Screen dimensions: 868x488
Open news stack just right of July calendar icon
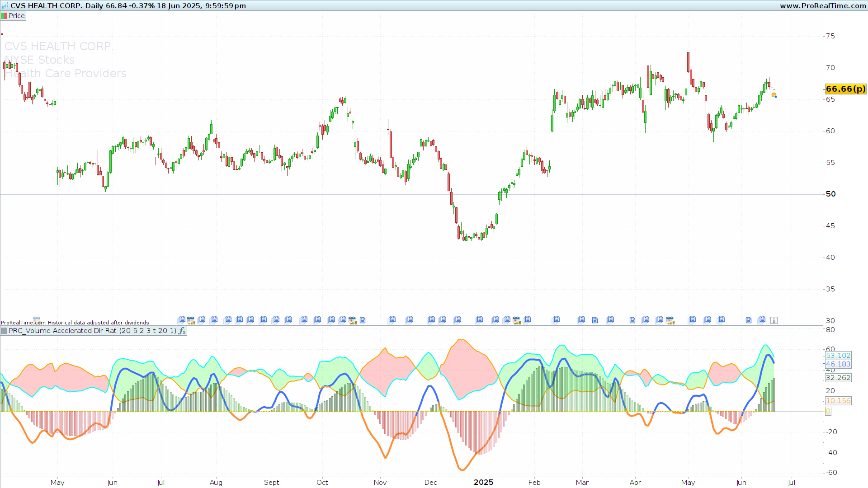(x=202, y=320)
